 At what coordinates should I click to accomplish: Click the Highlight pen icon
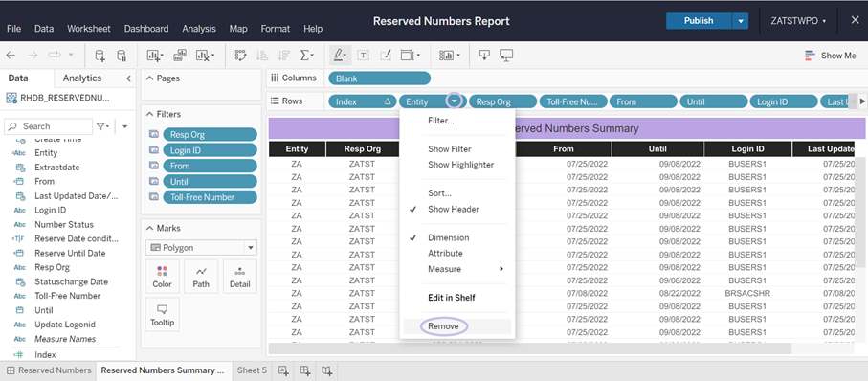[x=340, y=56]
